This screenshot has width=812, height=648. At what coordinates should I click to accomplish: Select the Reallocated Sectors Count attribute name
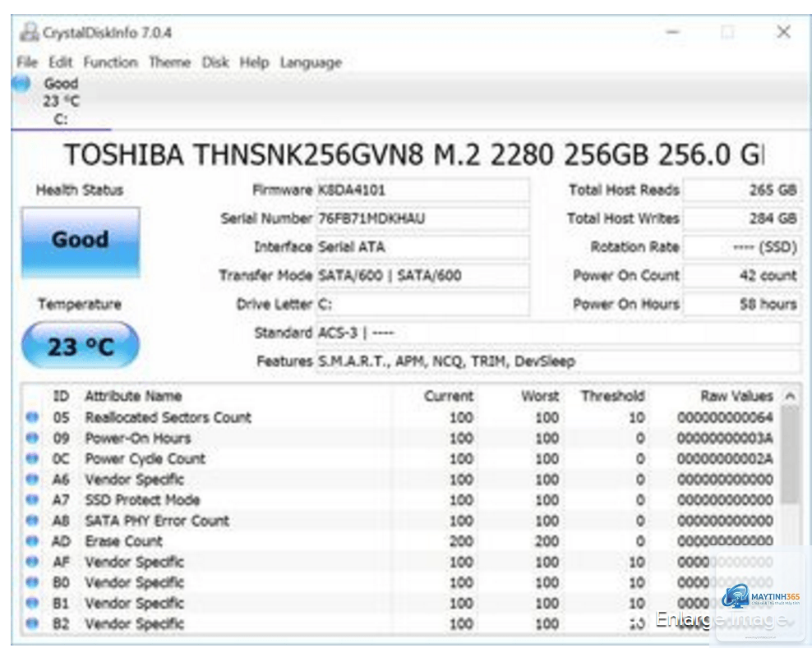(x=168, y=418)
